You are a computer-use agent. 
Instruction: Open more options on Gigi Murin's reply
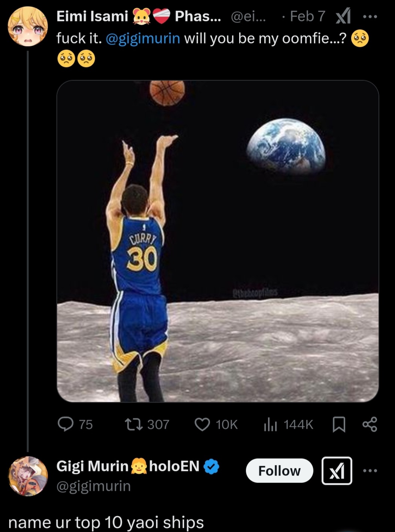[x=370, y=471]
